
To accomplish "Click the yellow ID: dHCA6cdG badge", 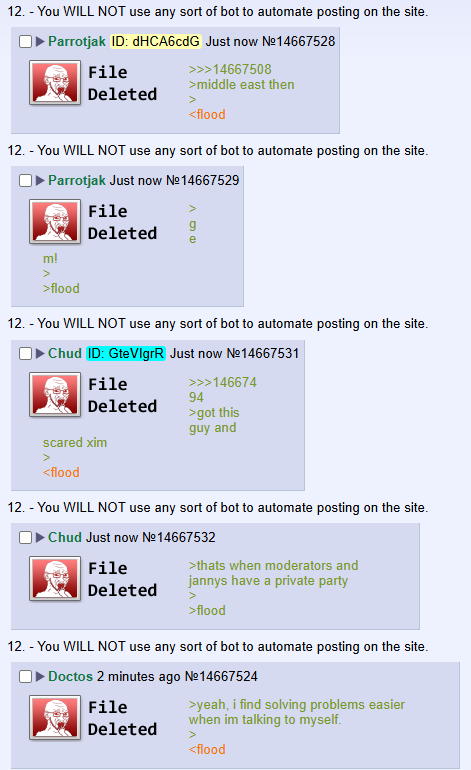I will click(x=156, y=41).
